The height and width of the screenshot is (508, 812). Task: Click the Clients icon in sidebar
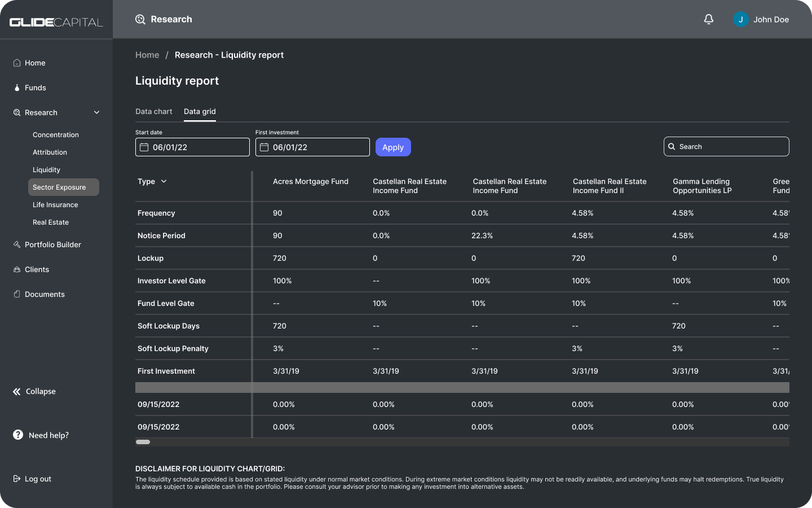[x=17, y=269]
